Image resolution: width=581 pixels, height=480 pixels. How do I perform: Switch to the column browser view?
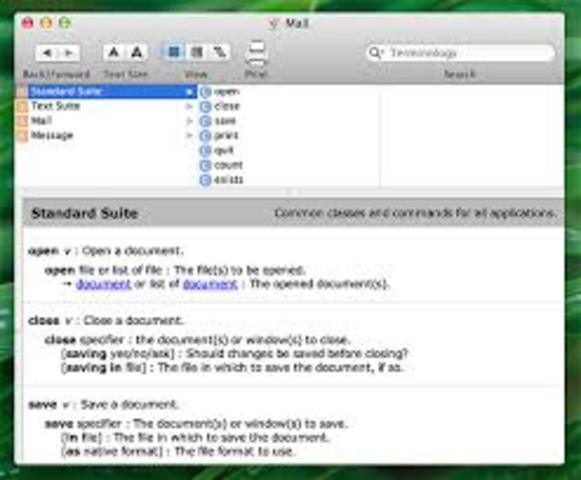pos(174,52)
